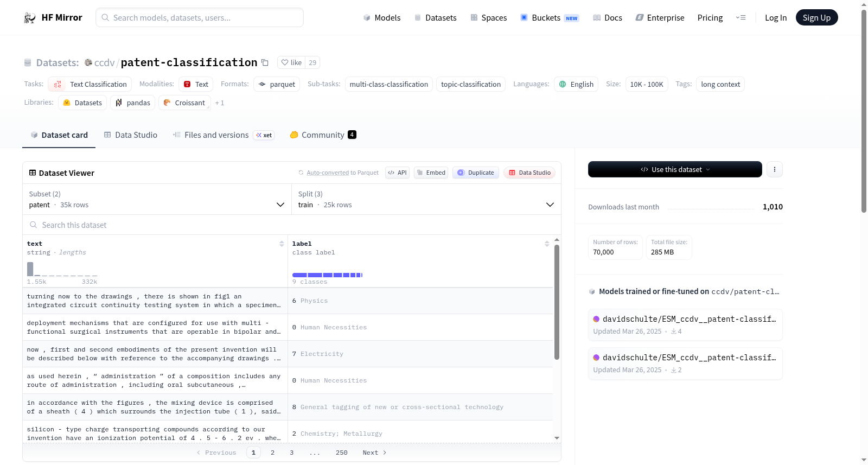Open the Pricing link

click(x=710, y=18)
